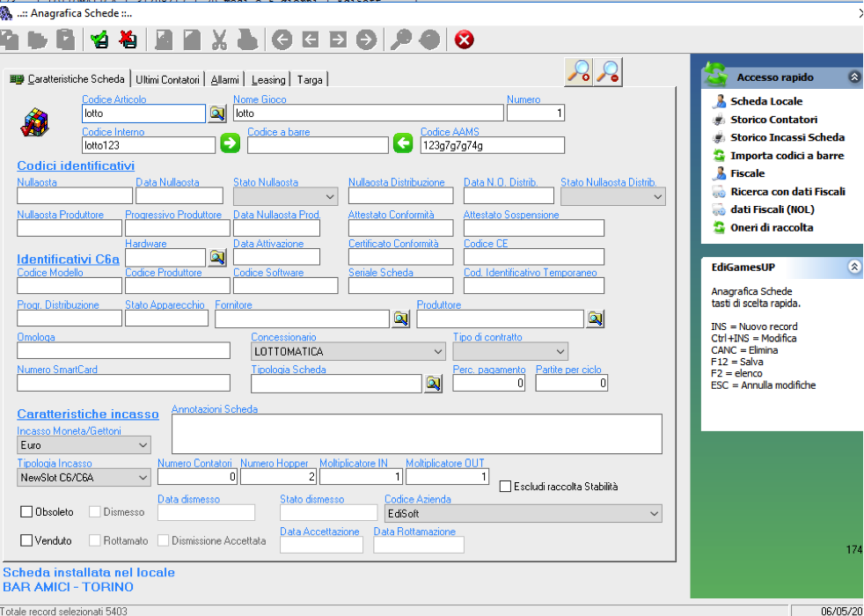Click the Rubik's cube icon with red check
Screen dimensions: 864x616
tap(34, 122)
